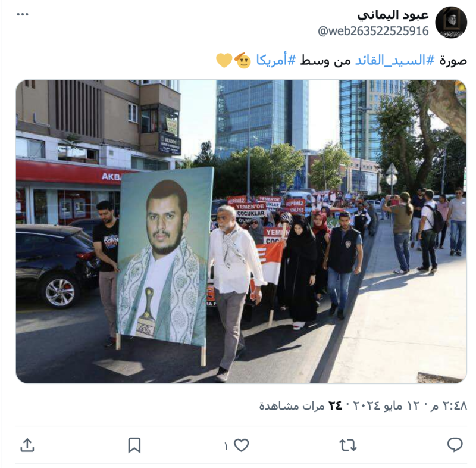Click the yellow heart emoji in tweet
The width and height of the screenshot is (476, 468).
point(224,60)
